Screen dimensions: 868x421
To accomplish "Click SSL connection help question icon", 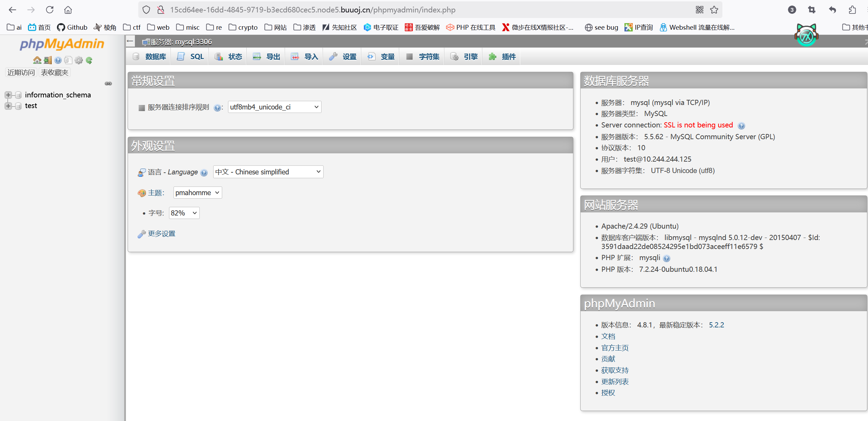I will pos(741,126).
